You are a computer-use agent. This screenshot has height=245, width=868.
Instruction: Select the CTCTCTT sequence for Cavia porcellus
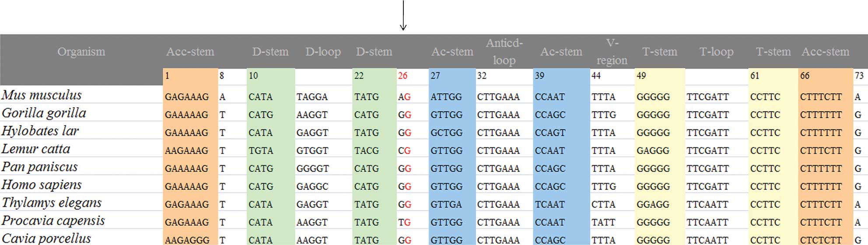coord(821,240)
